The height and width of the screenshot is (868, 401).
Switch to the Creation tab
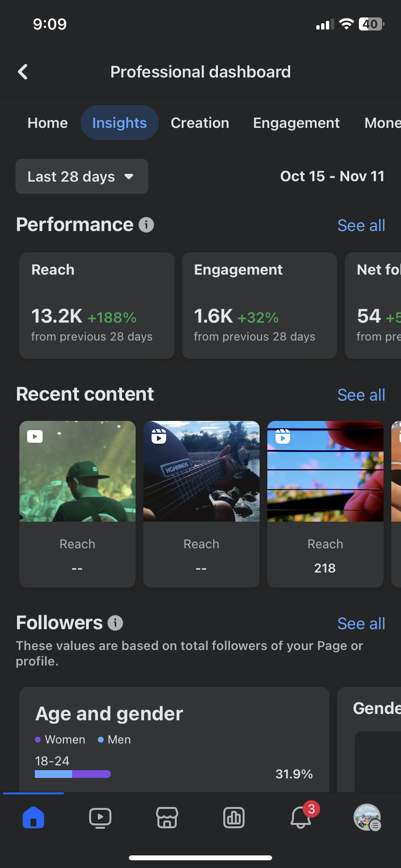coord(200,123)
